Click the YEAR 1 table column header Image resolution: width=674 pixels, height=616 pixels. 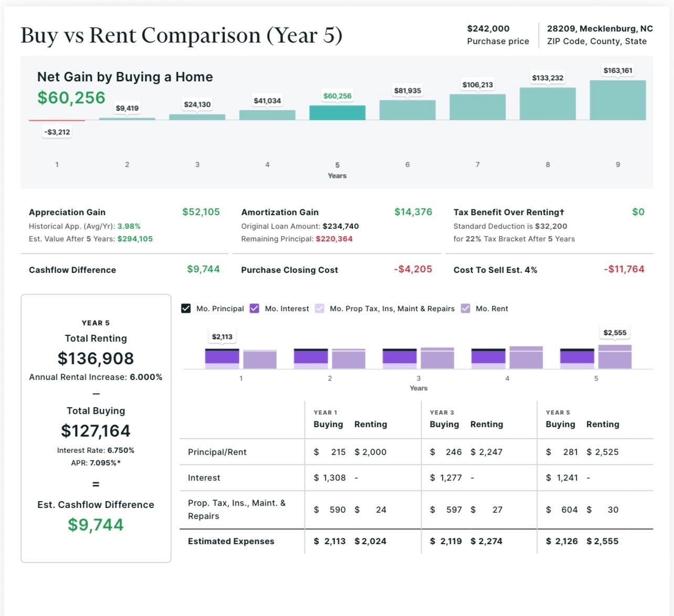[325, 412]
